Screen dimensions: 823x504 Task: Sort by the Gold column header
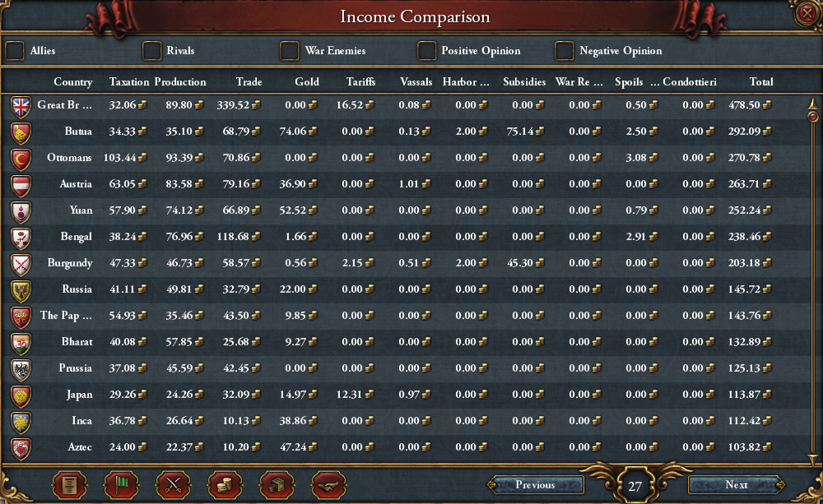tap(306, 82)
